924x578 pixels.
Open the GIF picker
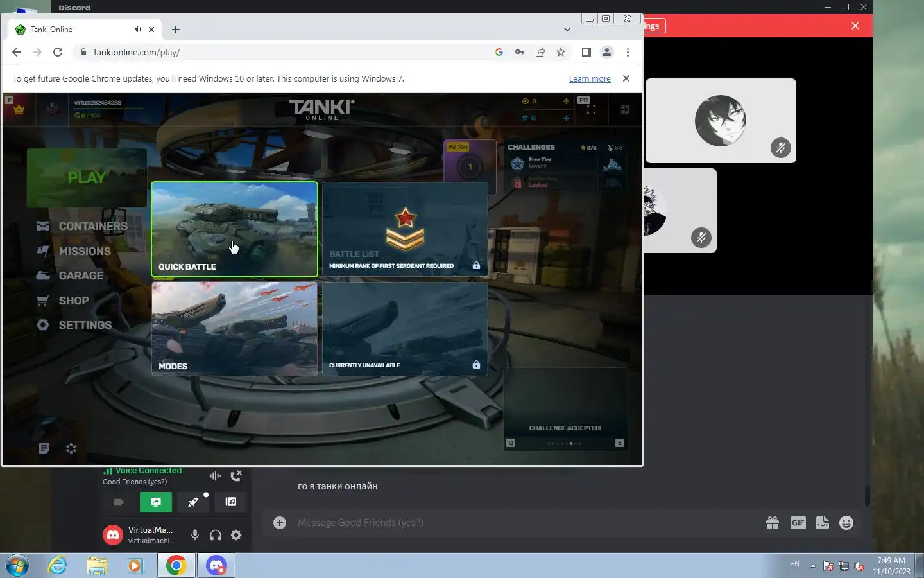point(798,523)
